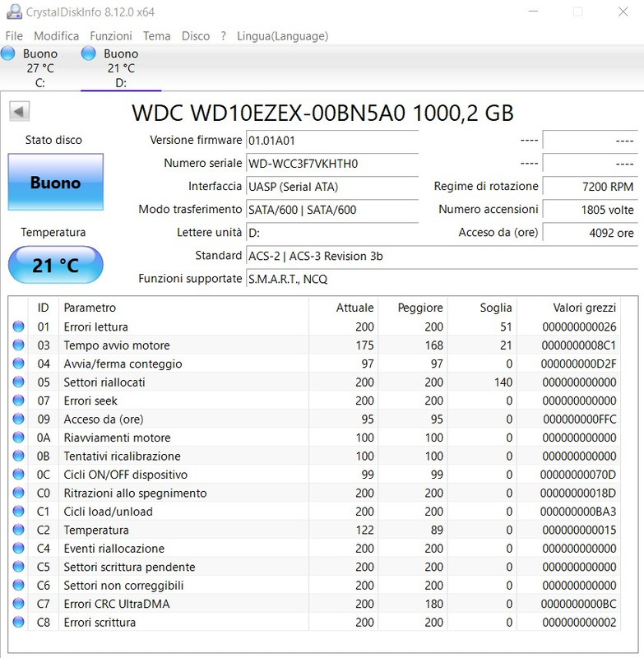Click status icon for Ritrazioni allo spegnimento row

tap(18, 493)
